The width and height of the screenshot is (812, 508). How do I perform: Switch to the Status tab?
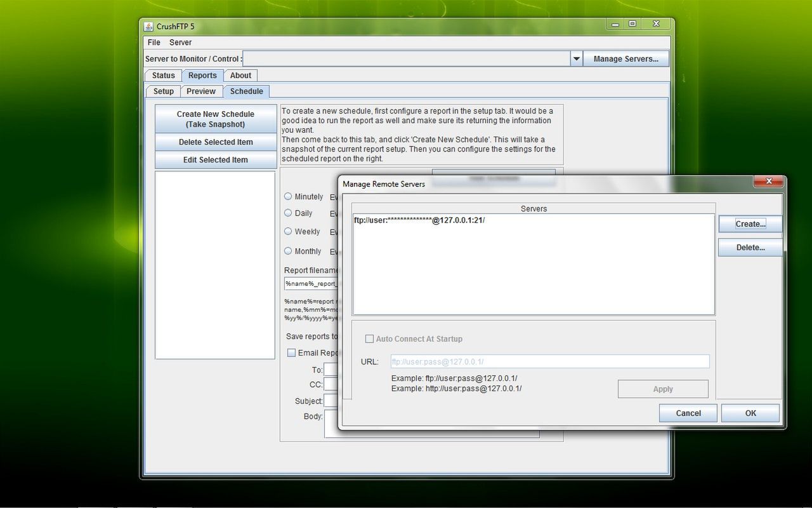coord(164,76)
